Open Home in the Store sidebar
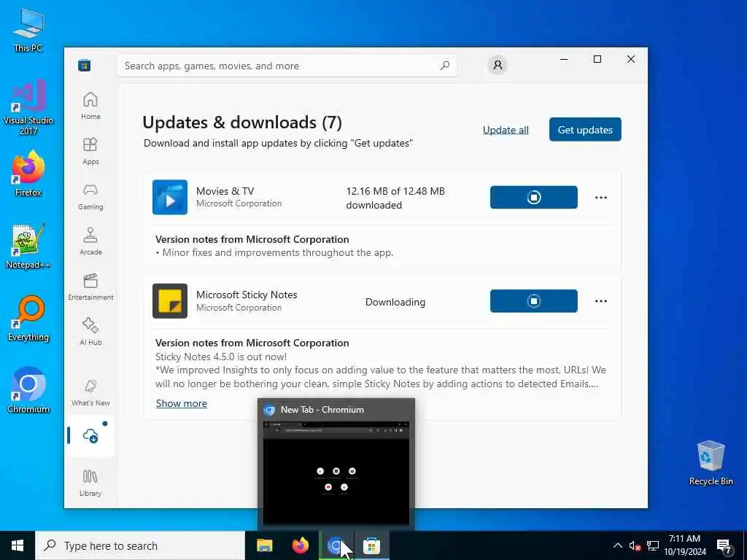 (90, 106)
